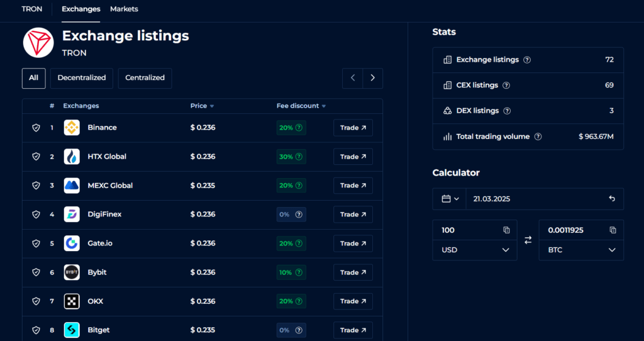The height and width of the screenshot is (341, 644).
Task: Open the calendar date picker dropdown
Action: point(450,199)
